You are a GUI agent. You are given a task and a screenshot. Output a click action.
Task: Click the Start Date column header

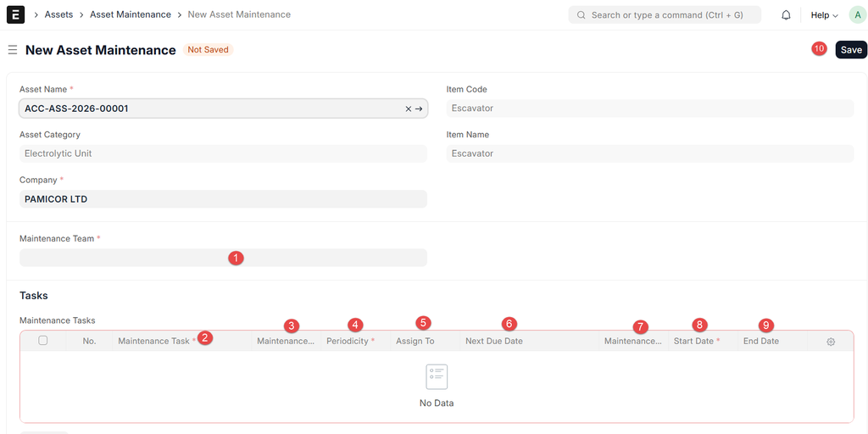point(693,342)
